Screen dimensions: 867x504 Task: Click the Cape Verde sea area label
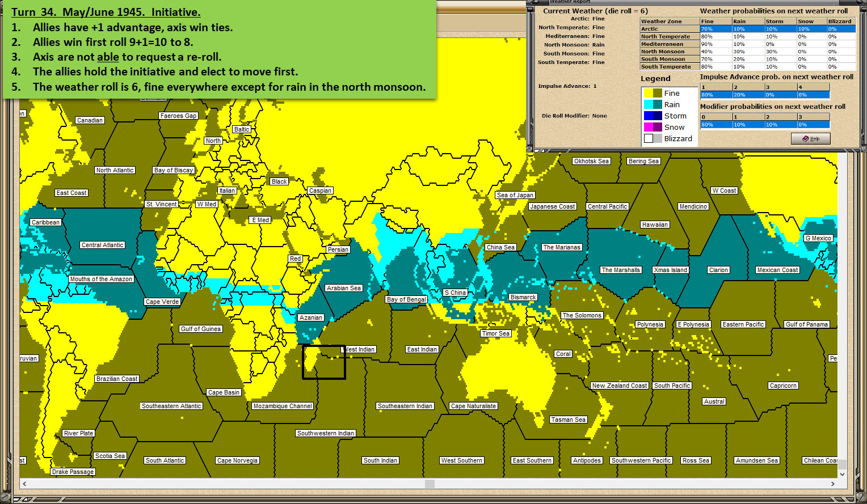[x=162, y=302]
